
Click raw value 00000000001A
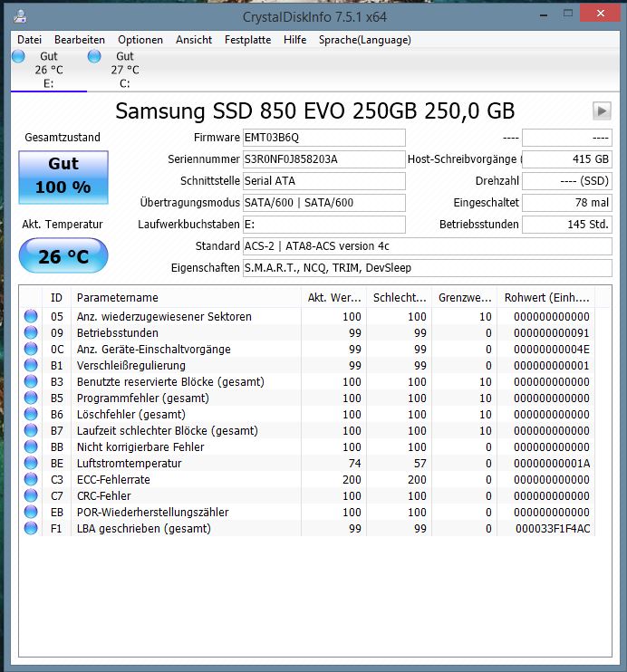click(552, 464)
